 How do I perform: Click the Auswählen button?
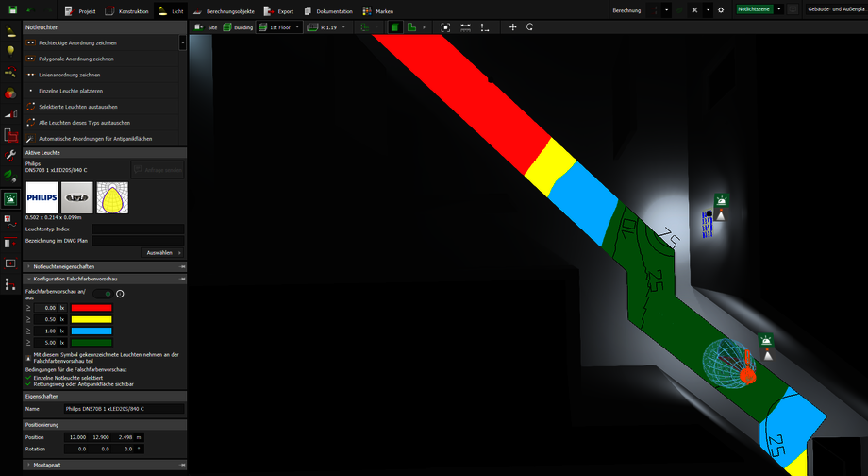click(x=161, y=253)
